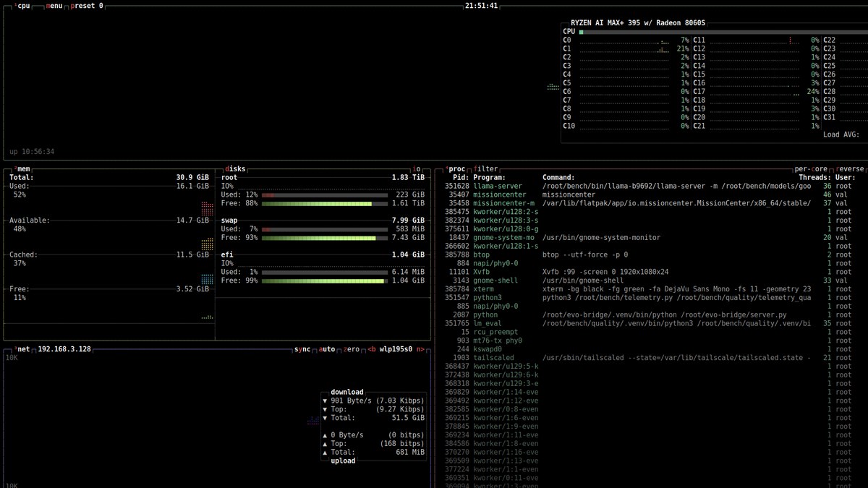Select the missioncenter-m process row

[x=650, y=203]
